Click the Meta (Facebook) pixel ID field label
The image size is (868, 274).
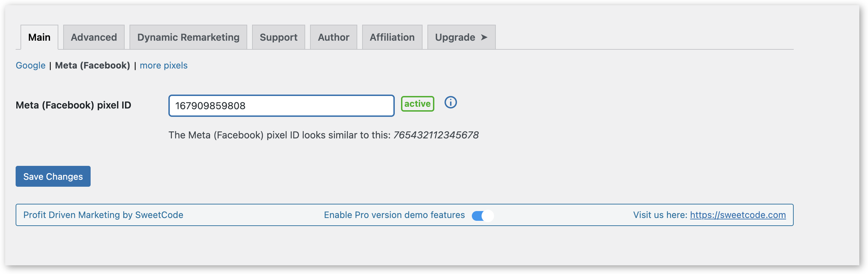73,105
